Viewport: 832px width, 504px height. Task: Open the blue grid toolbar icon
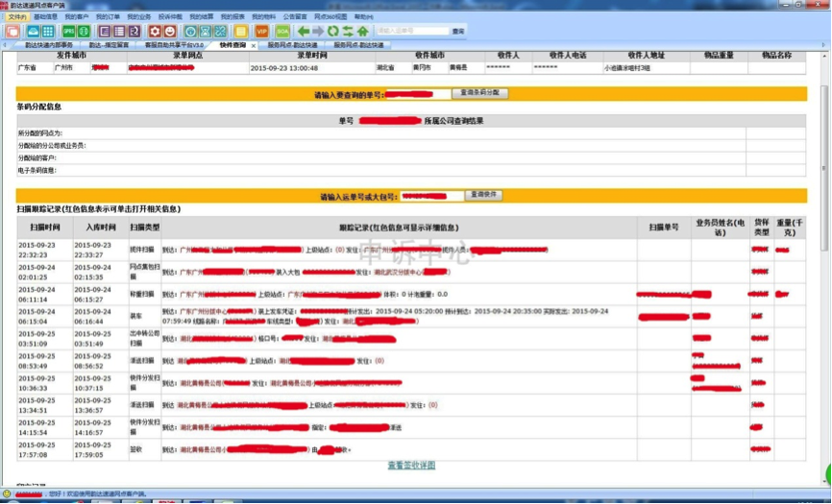[48, 32]
